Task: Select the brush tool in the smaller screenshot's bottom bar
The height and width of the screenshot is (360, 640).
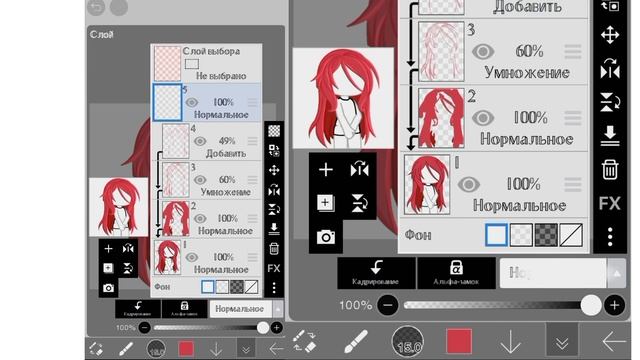Action: pyautogui.click(x=125, y=349)
